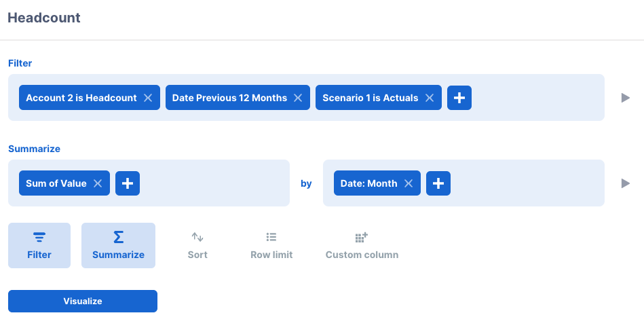This screenshot has height=328, width=644.
Task: Open the Account 2 is Headcount filter
Action: (81, 98)
